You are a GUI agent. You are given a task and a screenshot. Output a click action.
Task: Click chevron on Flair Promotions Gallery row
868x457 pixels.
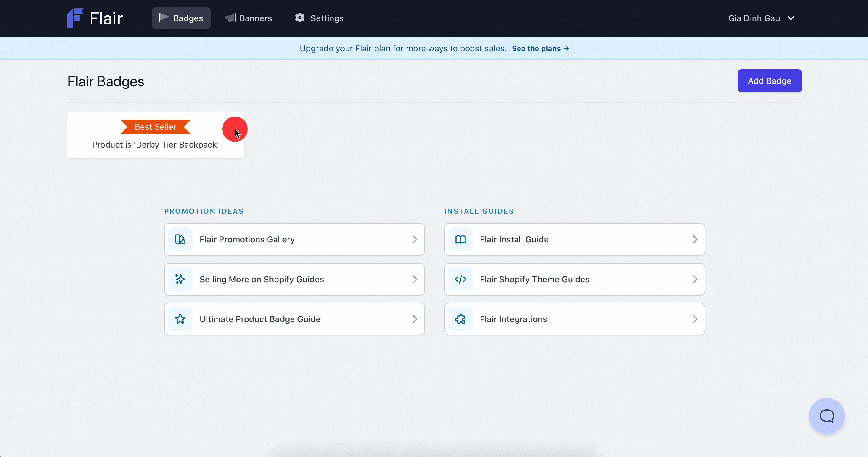pyautogui.click(x=414, y=239)
